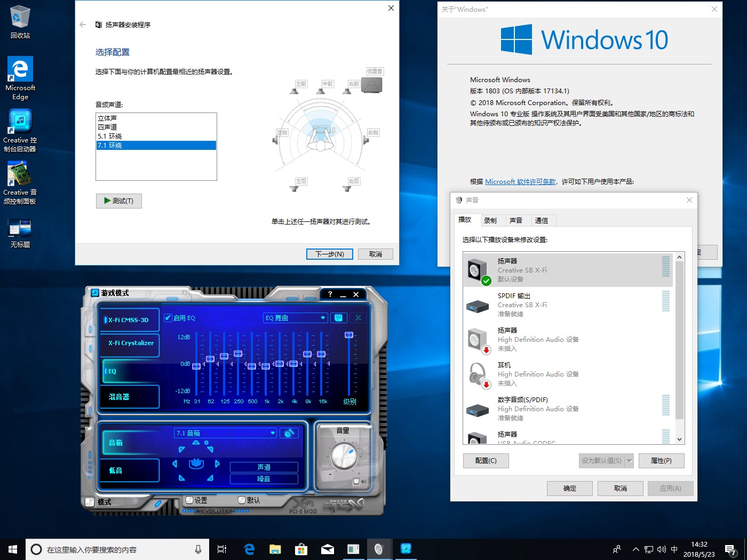This screenshot has height=560, width=747.
Task: Click the 噪音 button in Creative panel
Action: click(x=264, y=479)
